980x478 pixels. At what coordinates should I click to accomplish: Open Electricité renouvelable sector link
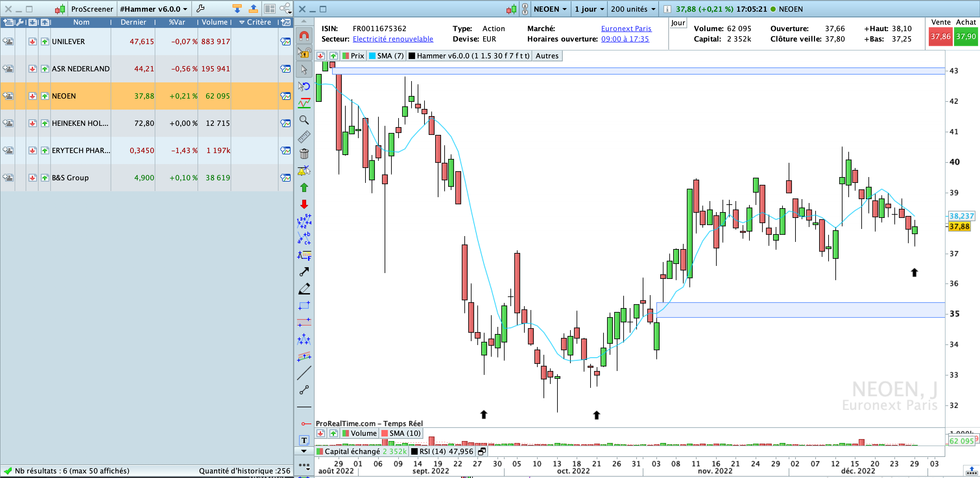pos(393,39)
